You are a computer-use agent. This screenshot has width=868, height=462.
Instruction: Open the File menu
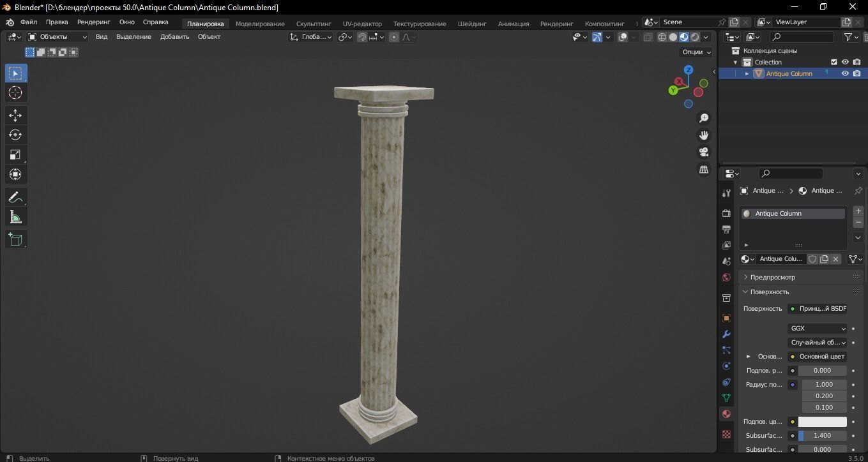click(x=29, y=22)
